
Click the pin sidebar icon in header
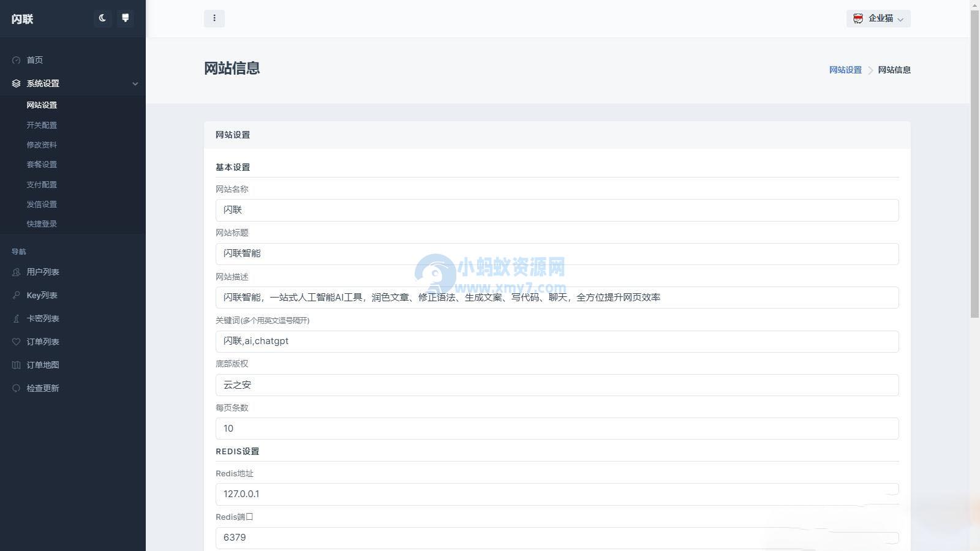click(x=125, y=18)
